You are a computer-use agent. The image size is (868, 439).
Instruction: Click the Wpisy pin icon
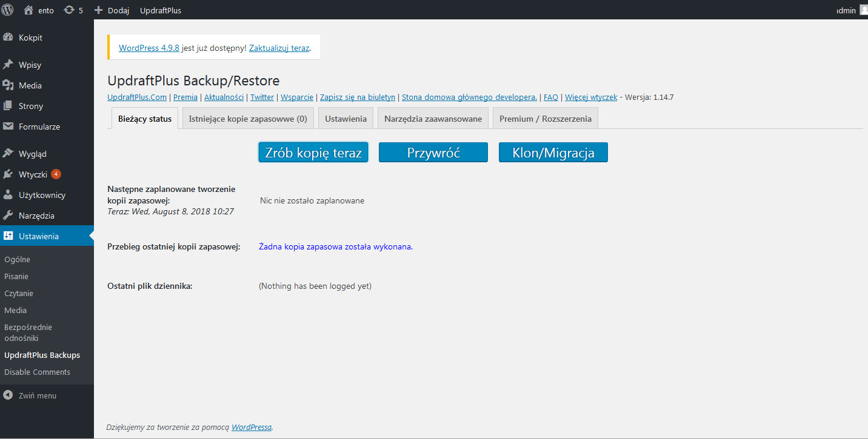8,65
